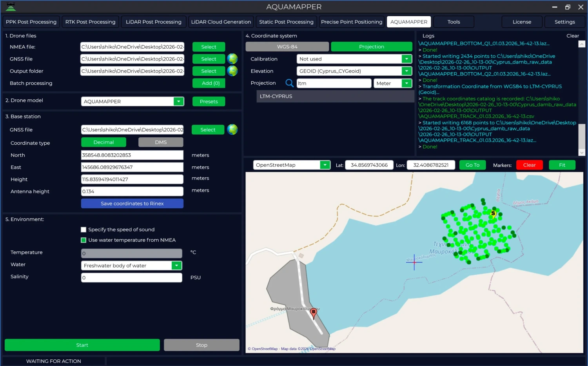Click the logs scrollbar up arrow
This screenshot has width=588, height=366.
582,44
